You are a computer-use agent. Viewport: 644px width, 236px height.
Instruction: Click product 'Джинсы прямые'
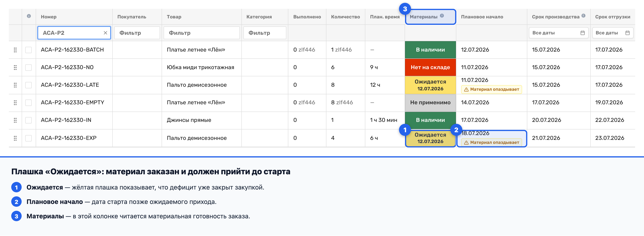(x=189, y=120)
